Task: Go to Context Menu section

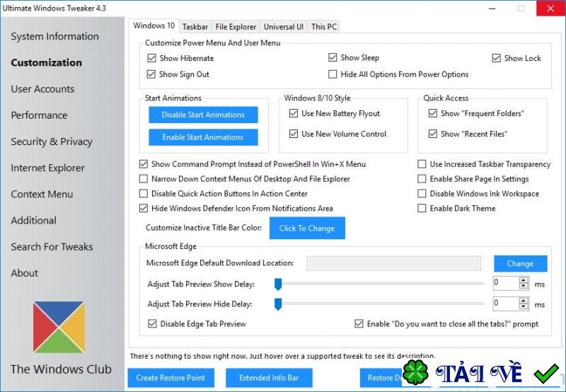Action: pyautogui.click(x=42, y=194)
